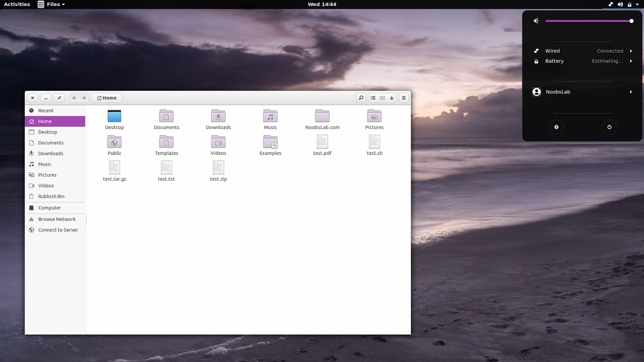Image resolution: width=644 pixels, height=362 pixels.
Task: Click the power button in the system menu
Action: coord(609,127)
